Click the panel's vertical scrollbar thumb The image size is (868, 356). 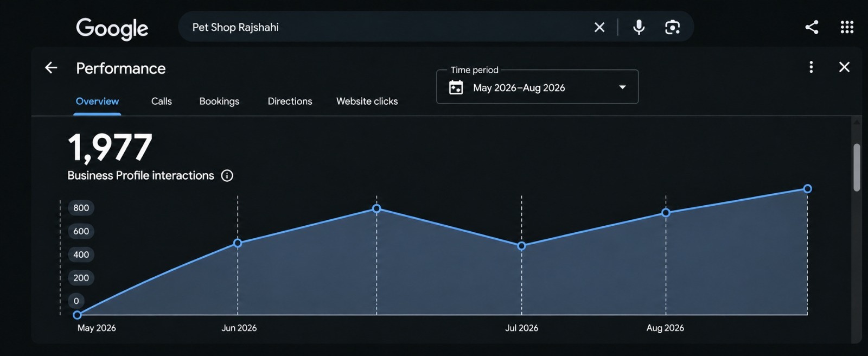coord(857,167)
